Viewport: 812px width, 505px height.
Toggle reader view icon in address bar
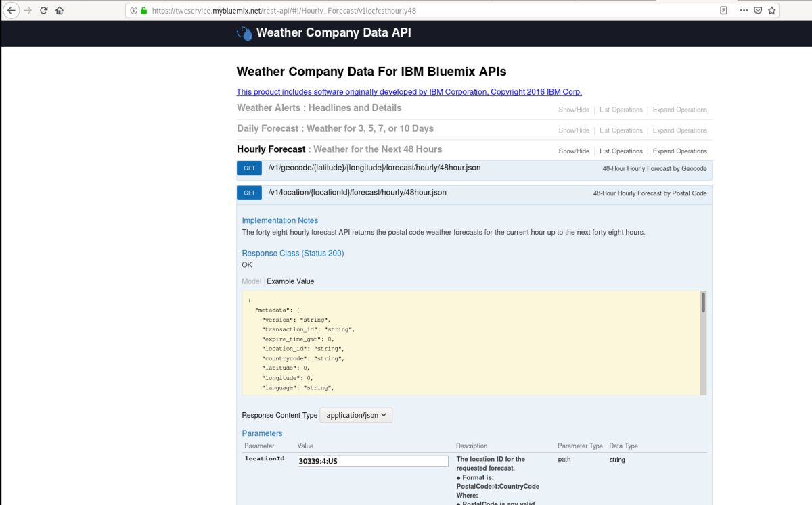click(724, 11)
